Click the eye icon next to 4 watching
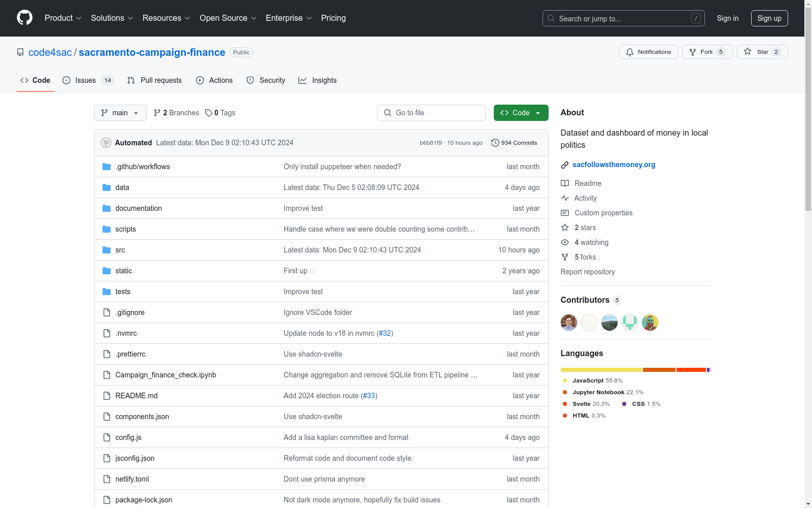The height and width of the screenshot is (508, 812). [565, 242]
